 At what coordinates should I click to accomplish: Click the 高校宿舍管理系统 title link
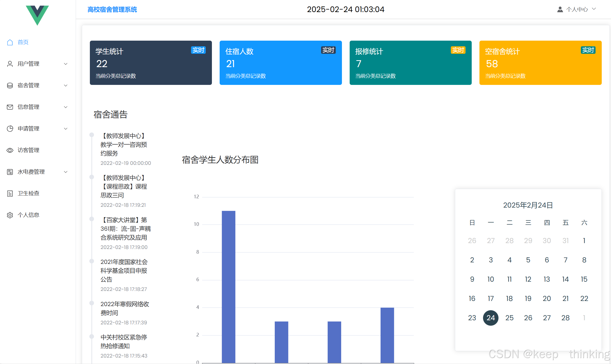click(x=112, y=10)
